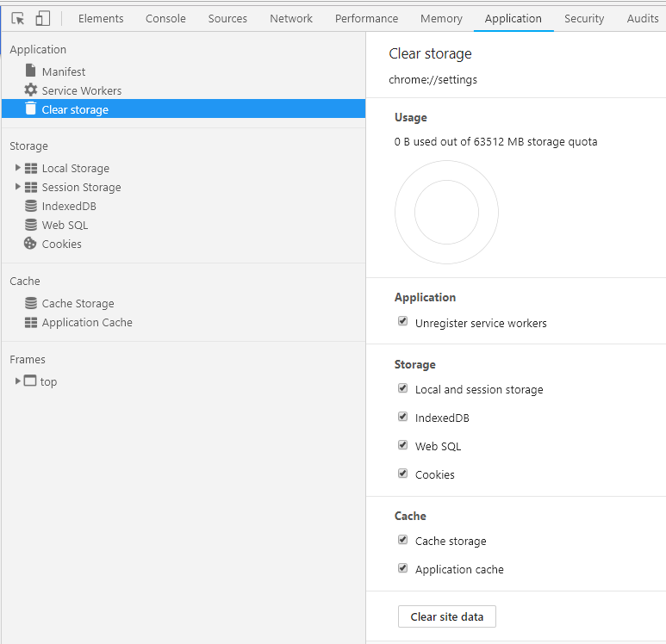Click the chrome://settings origin text
The height and width of the screenshot is (644, 666).
coord(433,80)
